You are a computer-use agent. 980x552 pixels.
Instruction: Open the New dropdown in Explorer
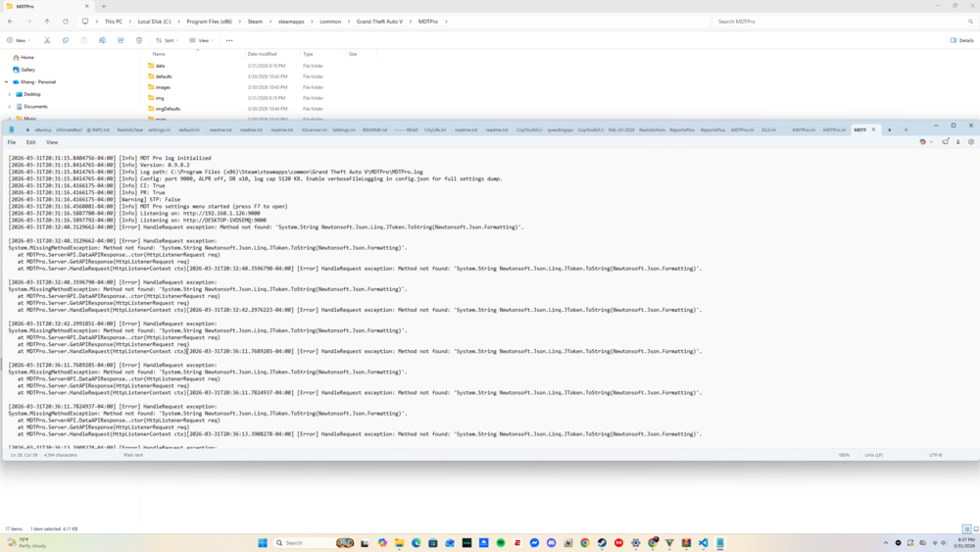[18, 40]
